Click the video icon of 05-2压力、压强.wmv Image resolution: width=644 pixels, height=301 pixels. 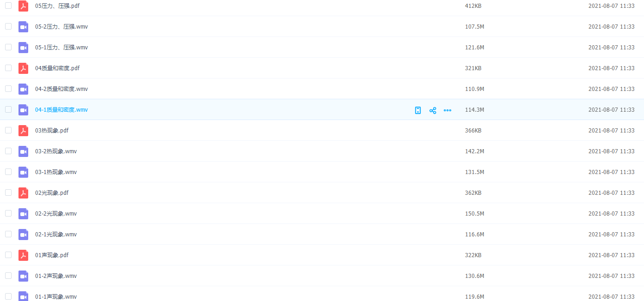point(23,27)
